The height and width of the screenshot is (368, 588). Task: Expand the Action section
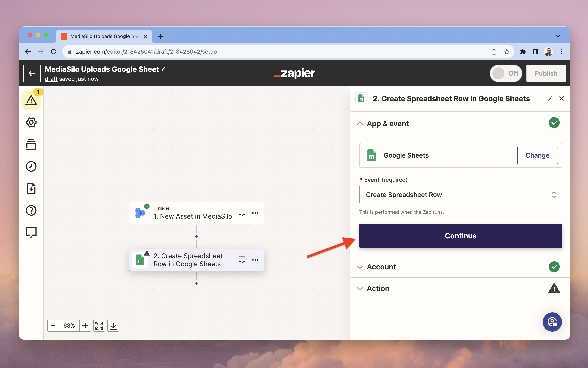[x=360, y=289]
